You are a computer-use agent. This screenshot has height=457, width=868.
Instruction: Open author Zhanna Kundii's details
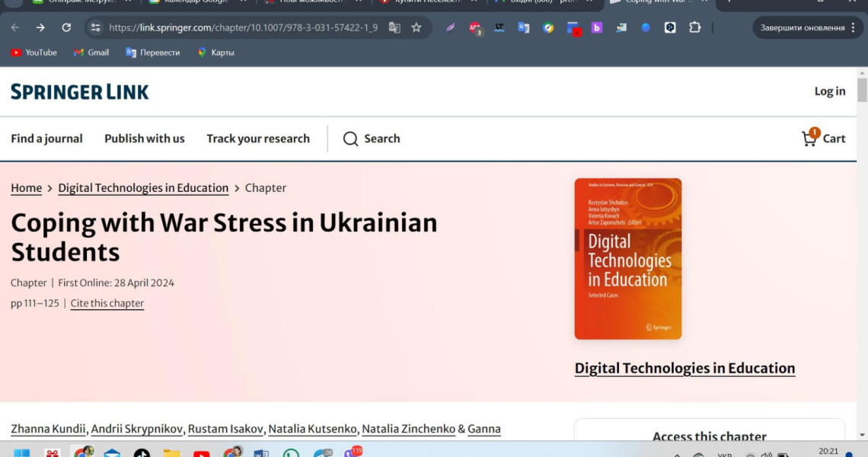point(48,430)
